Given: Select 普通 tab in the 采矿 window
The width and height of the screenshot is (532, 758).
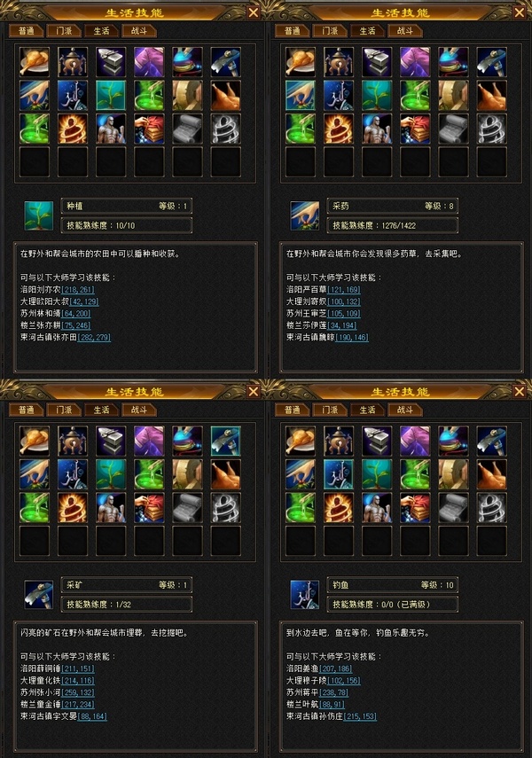Looking at the screenshot, I should (26, 410).
